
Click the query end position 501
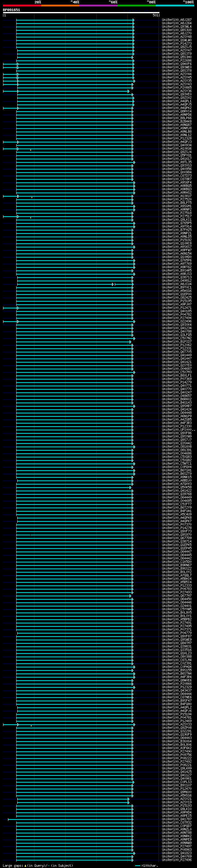(155, 15)
